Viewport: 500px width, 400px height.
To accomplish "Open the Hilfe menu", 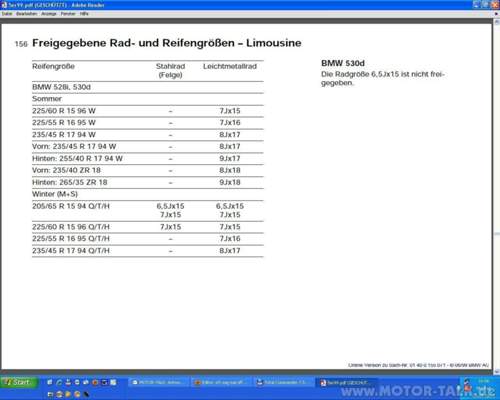I will click(x=84, y=14).
